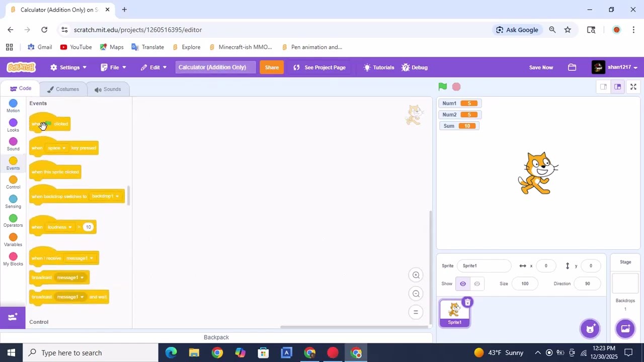644x362 pixels.
Task: Click Save Now
Action: coord(541,67)
